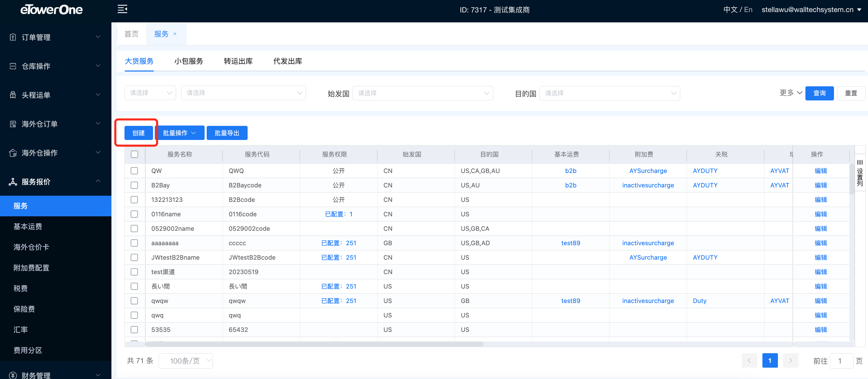Click the 仓库操作 sidebar icon
The height and width of the screenshot is (379, 868).
[x=13, y=66]
